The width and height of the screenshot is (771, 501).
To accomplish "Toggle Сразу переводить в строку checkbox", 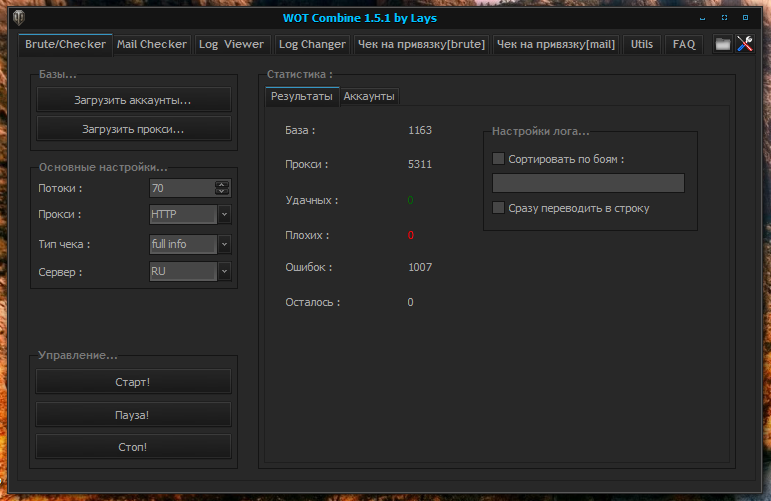I will (x=498, y=207).
